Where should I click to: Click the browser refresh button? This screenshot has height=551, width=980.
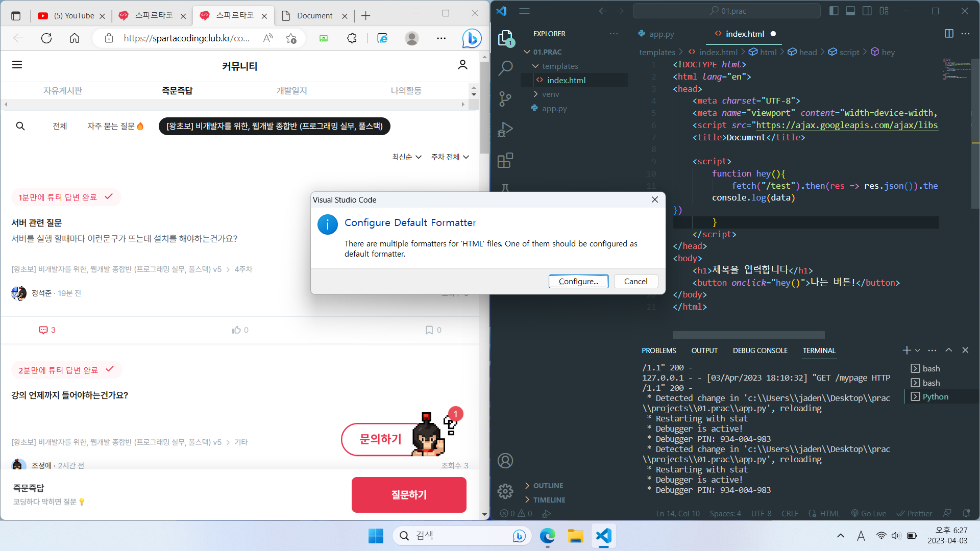pos(46,38)
